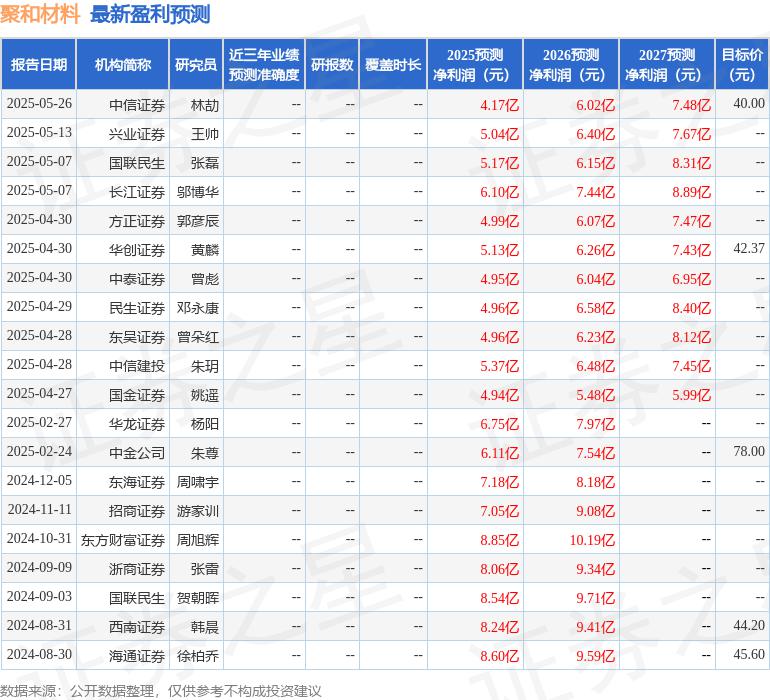
Task: Click the 10.19亿 2026 forecast value
Action: pyautogui.click(x=592, y=540)
